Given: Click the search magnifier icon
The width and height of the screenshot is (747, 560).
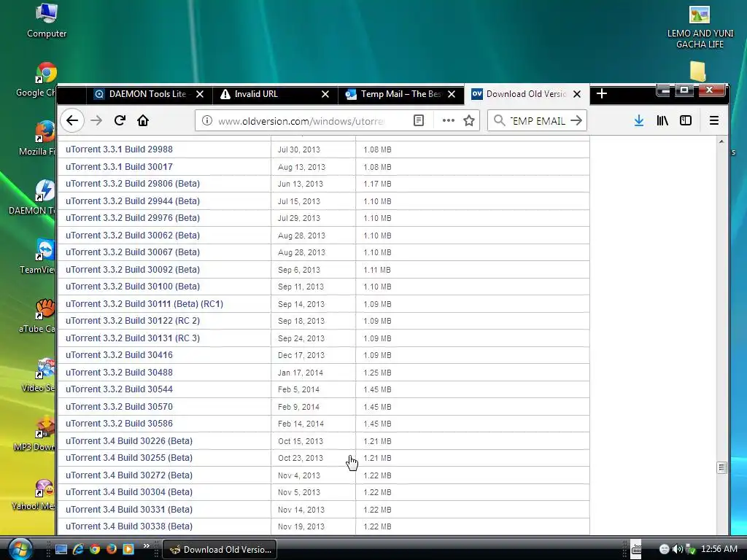Looking at the screenshot, I should (499, 120).
